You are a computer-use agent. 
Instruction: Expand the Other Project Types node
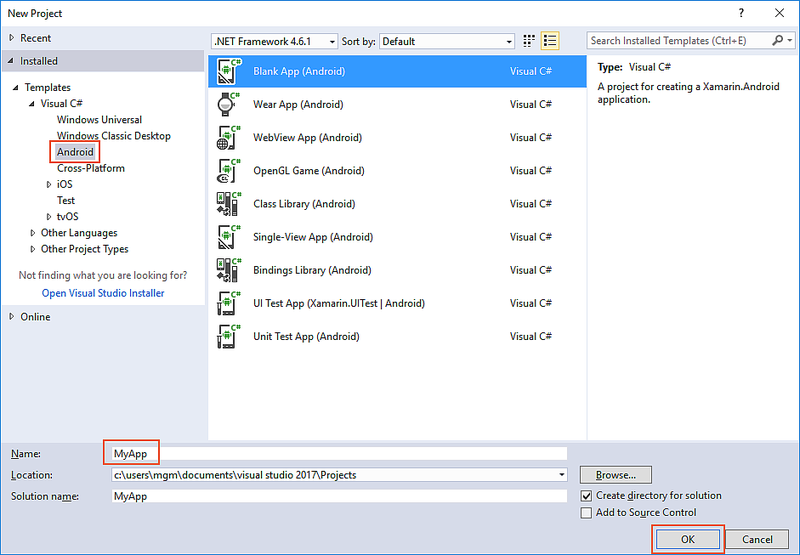pos(33,249)
